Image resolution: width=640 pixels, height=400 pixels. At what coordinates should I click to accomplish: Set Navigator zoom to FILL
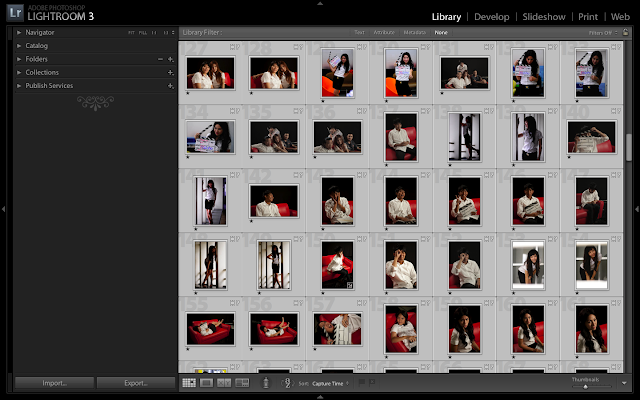coord(143,33)
